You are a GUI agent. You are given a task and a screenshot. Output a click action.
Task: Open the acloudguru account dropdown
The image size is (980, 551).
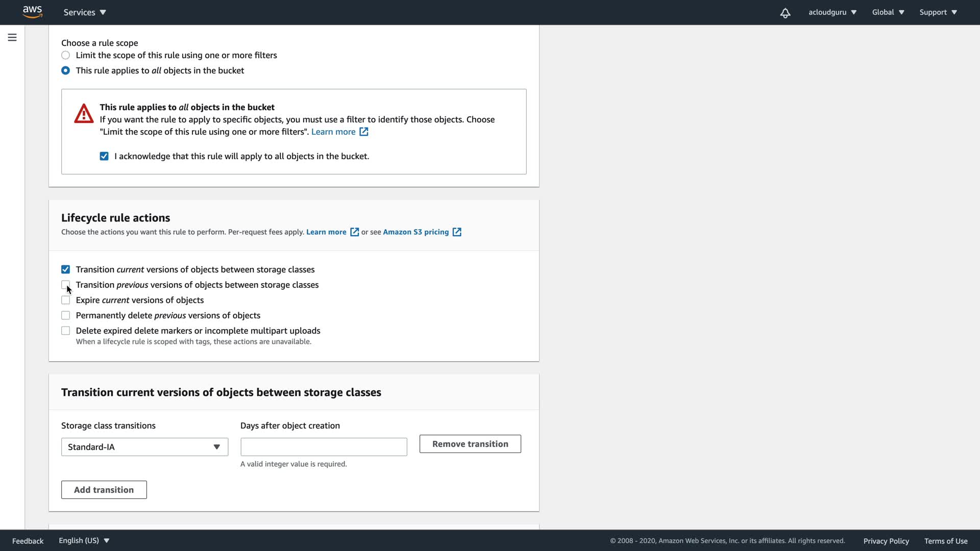click(832, 12)
